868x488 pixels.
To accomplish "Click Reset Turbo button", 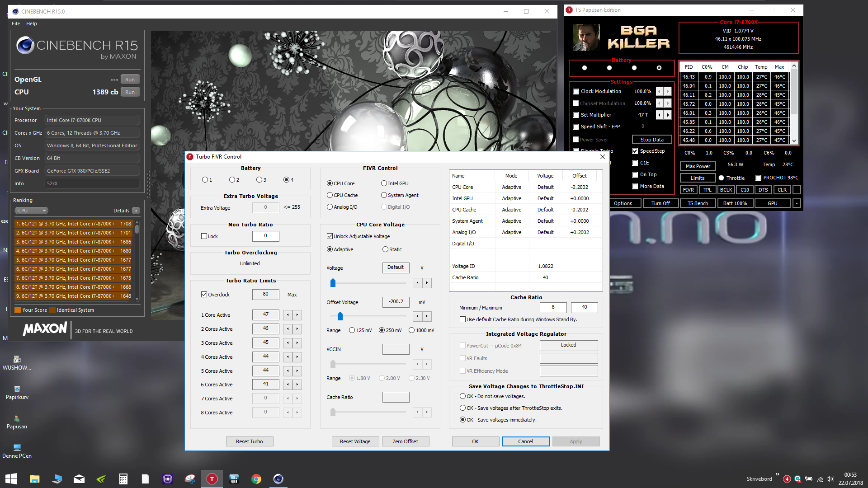I will tap(249, 441).
